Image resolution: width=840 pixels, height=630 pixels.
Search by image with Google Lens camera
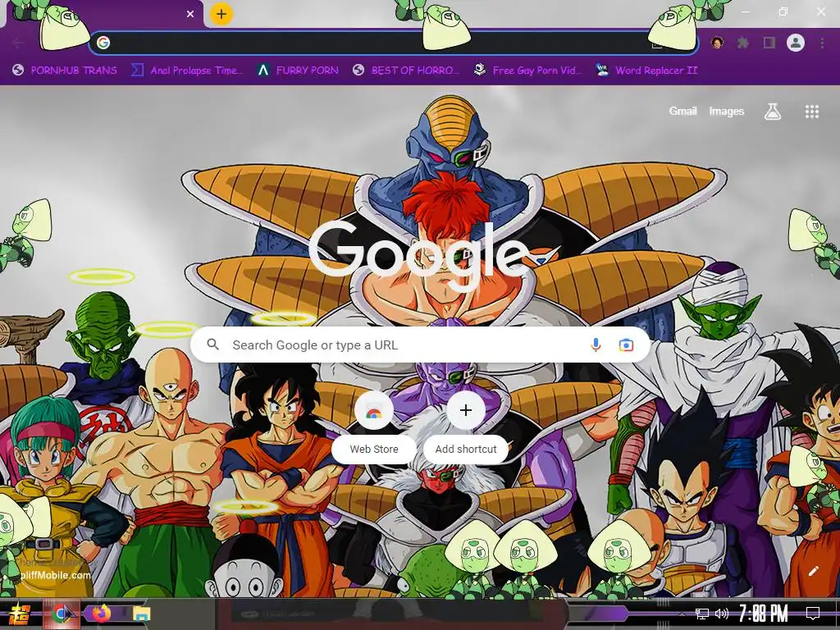(626, 345)
